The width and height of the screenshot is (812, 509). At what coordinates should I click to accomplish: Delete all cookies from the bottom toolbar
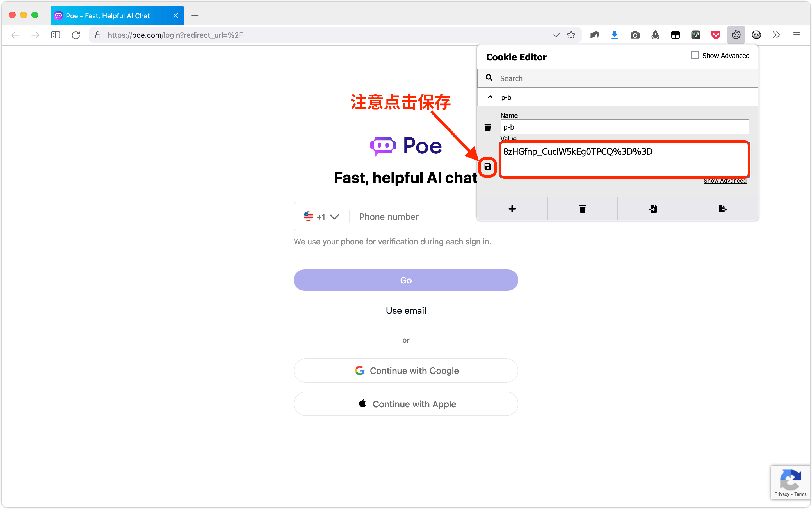point(583,209)
